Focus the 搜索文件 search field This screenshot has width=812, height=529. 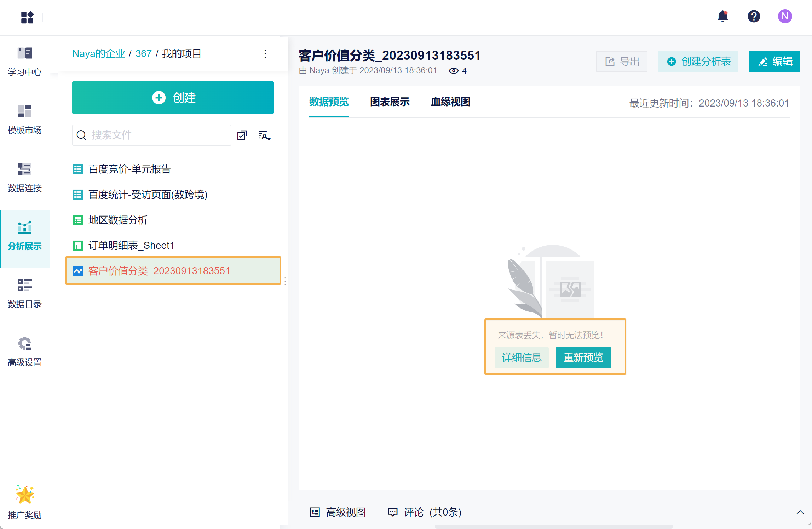click(x=152, y=135)
